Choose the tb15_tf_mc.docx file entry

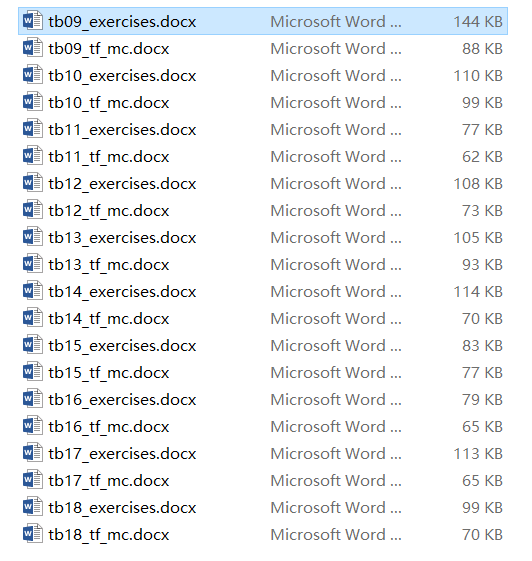pos(109,373)
